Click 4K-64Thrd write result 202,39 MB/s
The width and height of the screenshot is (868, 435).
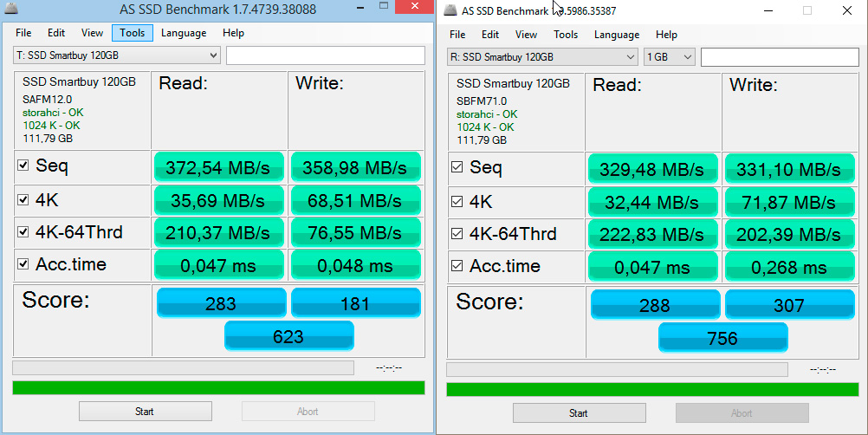tap(789, 234)
